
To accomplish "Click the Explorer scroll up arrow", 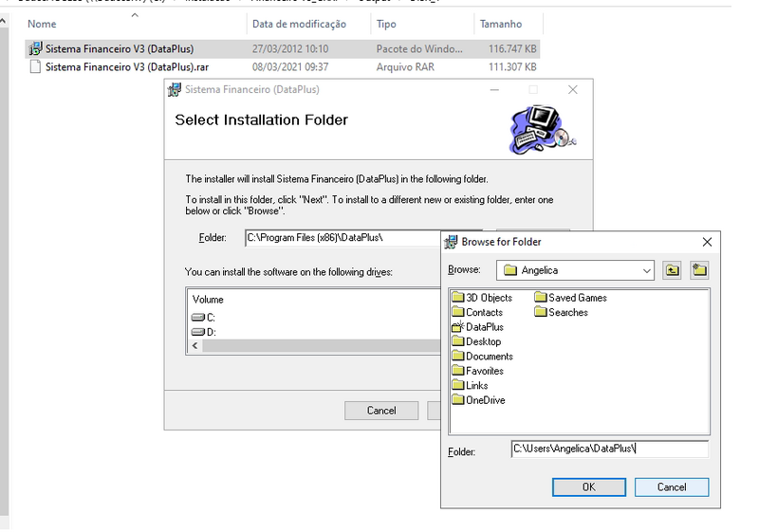I will pos(4,21).
